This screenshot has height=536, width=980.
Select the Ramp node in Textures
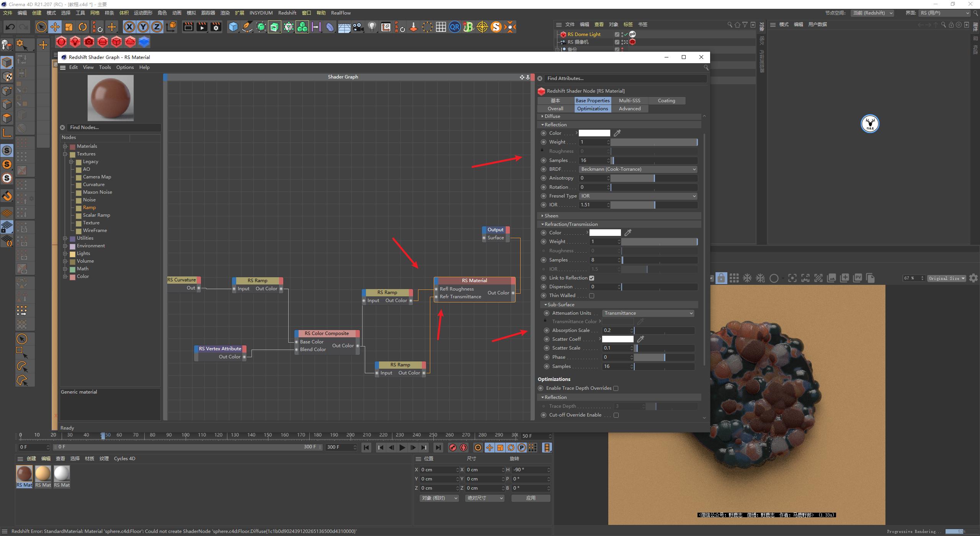click(x=89, y=208)
